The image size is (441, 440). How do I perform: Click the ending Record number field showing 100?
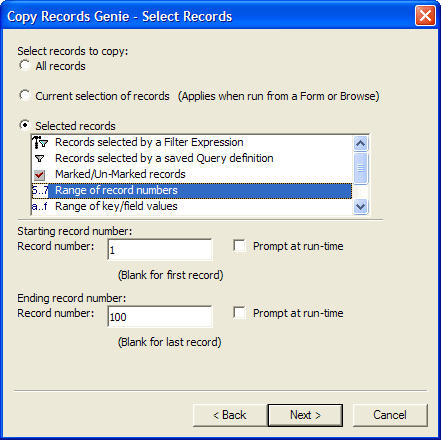click(x=160, y=316)
